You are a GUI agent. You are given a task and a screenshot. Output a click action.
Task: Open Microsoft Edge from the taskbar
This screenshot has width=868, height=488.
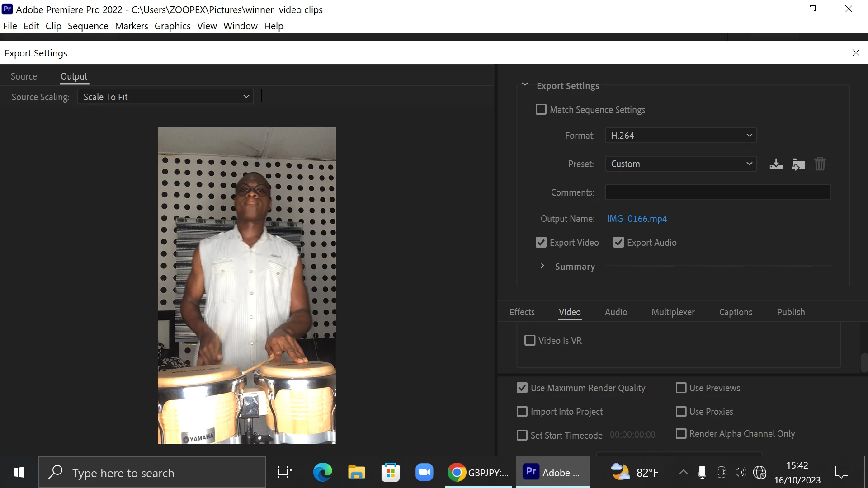point(322,473)
